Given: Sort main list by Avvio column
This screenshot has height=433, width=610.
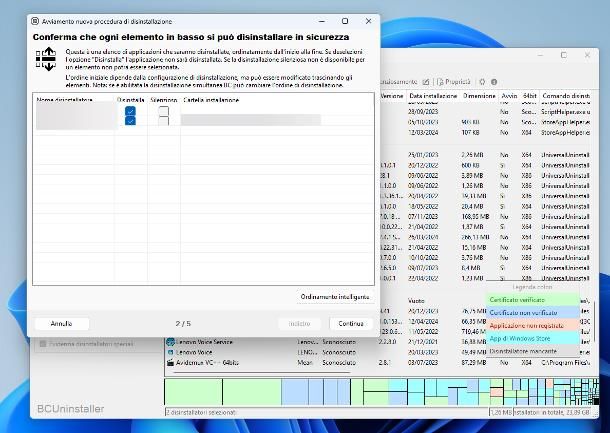Looking at the screenshot, I should 509,96.
